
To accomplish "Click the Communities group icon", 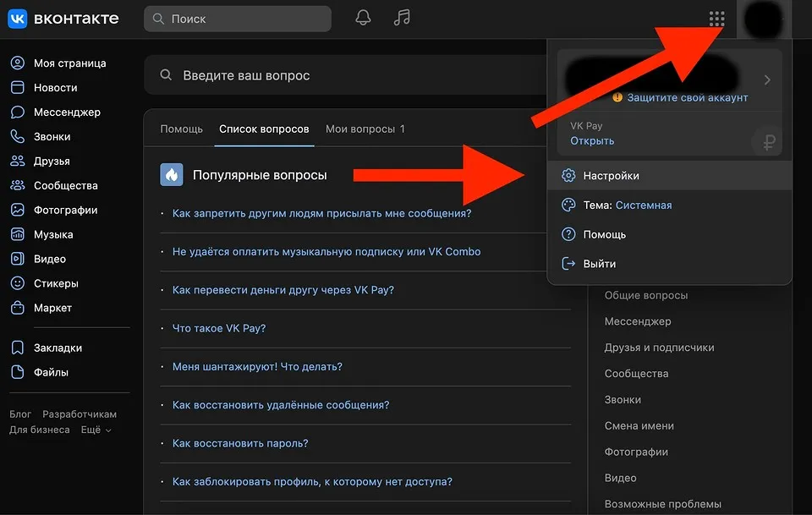I will point(18,185).
